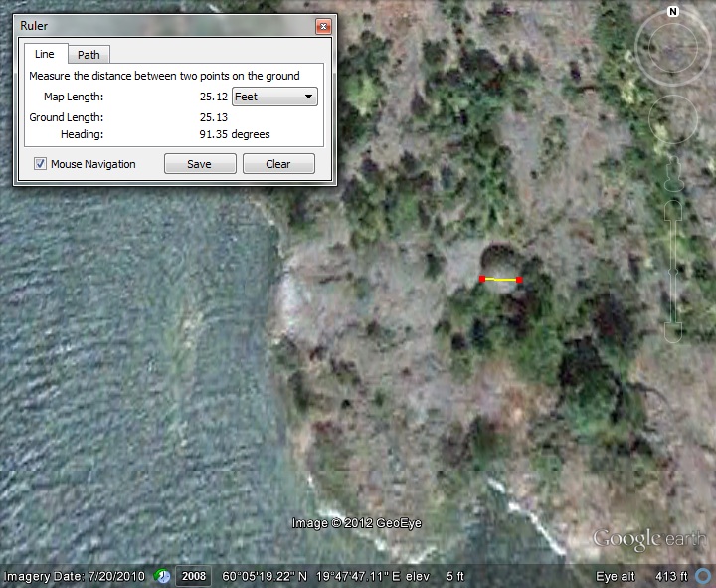The height and width of the screenshot is (588, 716).
Task: Close the Ruler dialog
Action: [x=323, y=26]
